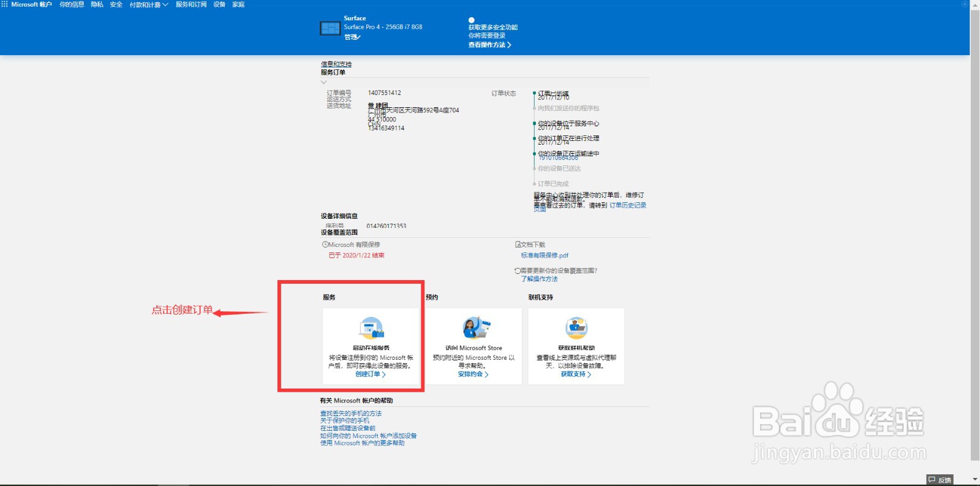Viewport: 980px width, 486px height.
Task: Open 关于保护你的手机 help link
Action: point(345,421)
